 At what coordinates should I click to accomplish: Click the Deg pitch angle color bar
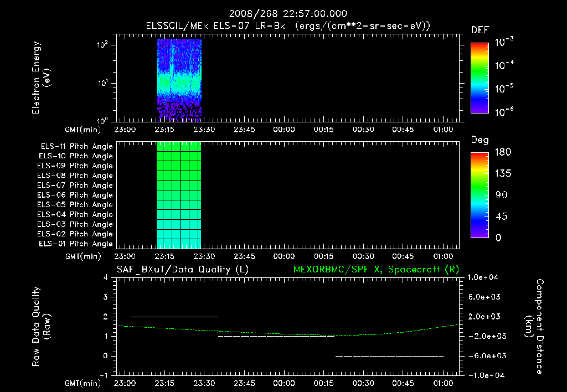tap(480, 195)
